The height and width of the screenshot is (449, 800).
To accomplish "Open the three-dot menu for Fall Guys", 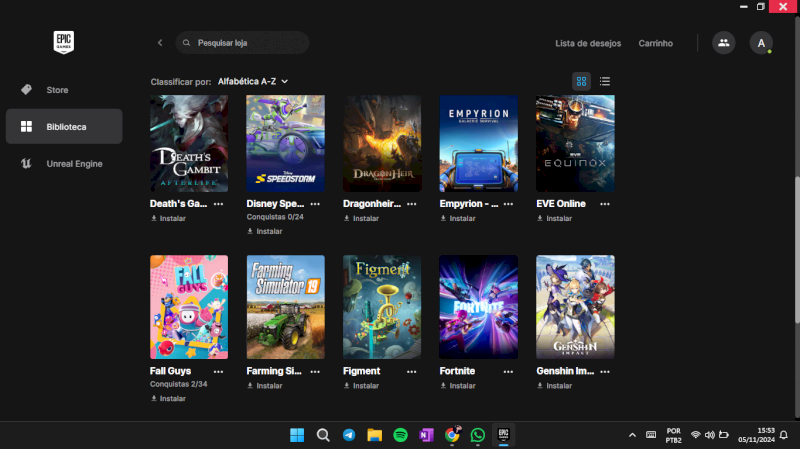I will (218, 371).
